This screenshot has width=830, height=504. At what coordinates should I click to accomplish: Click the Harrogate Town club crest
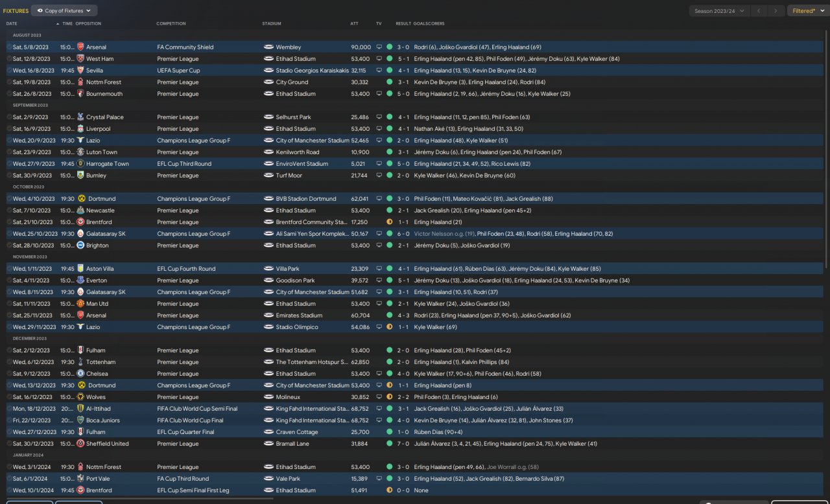(80, 164)
